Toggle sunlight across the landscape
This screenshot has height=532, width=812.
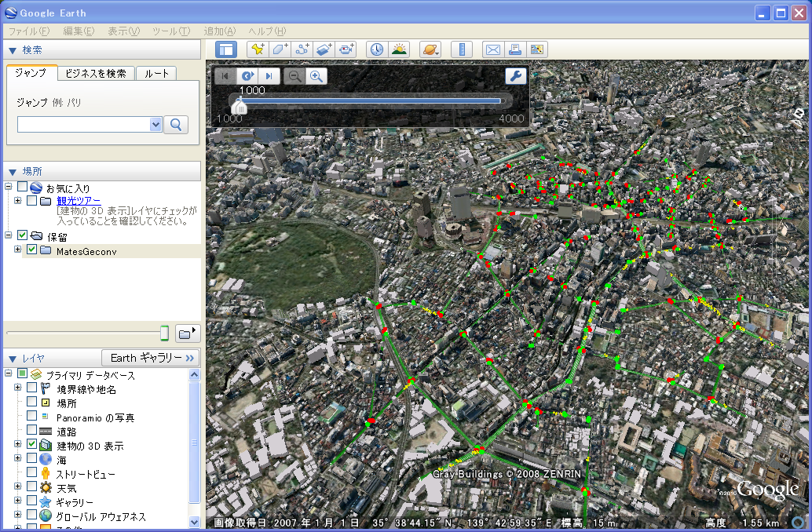[399, 49]
